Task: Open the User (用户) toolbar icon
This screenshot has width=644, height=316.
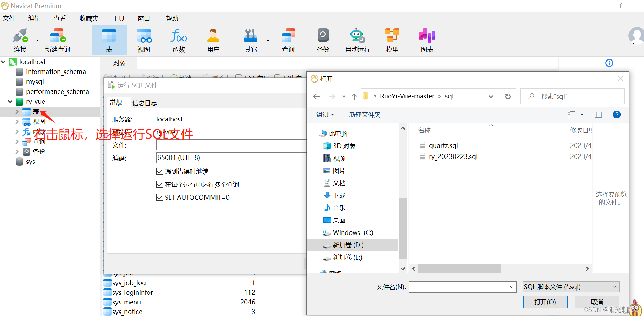Action: point(213,40)
